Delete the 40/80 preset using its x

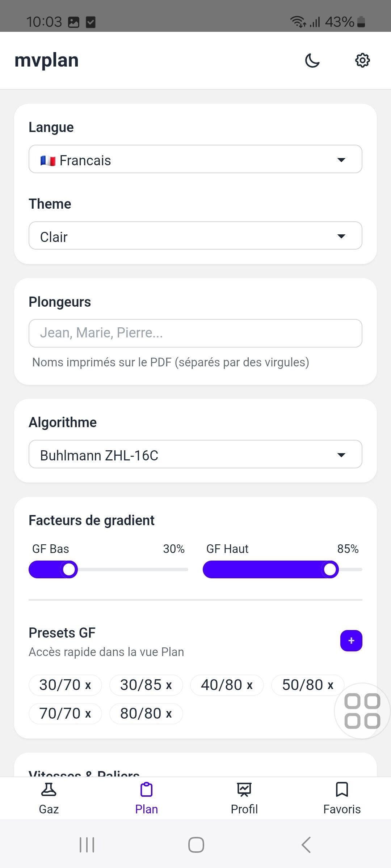coord(249,685)
